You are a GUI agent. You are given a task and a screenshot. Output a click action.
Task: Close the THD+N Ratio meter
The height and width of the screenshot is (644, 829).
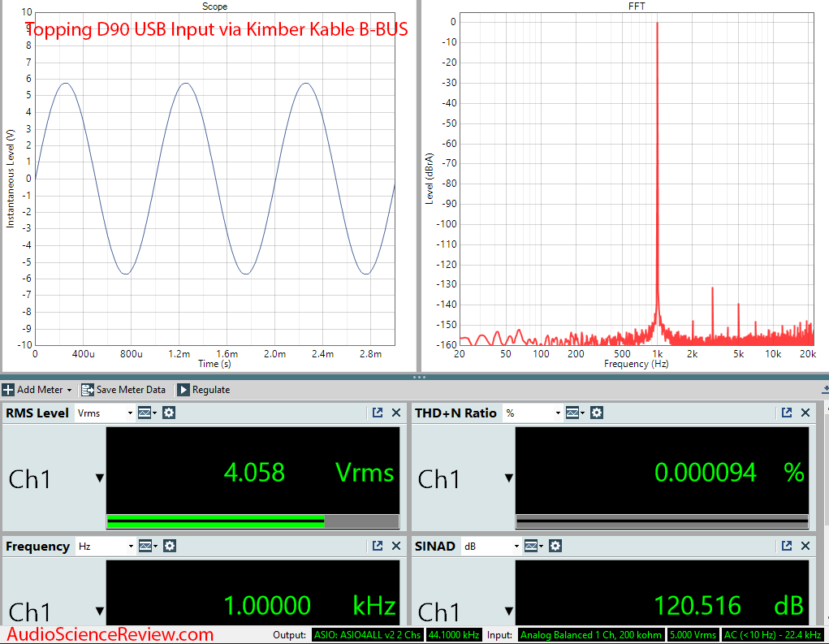click(x=805, y=413)
